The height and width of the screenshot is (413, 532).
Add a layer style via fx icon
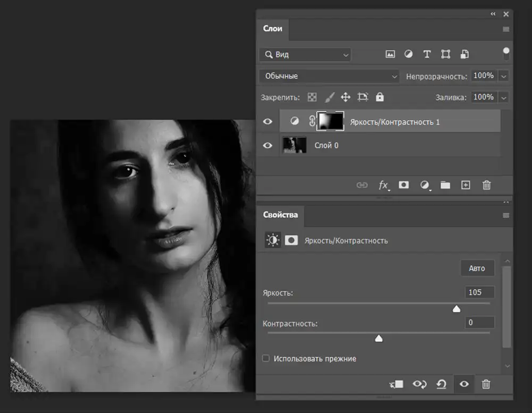384,185
